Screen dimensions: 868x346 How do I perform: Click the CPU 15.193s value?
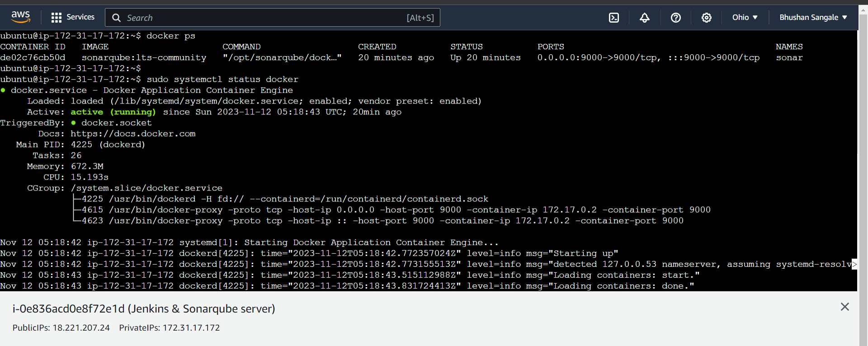coord(90,177)
